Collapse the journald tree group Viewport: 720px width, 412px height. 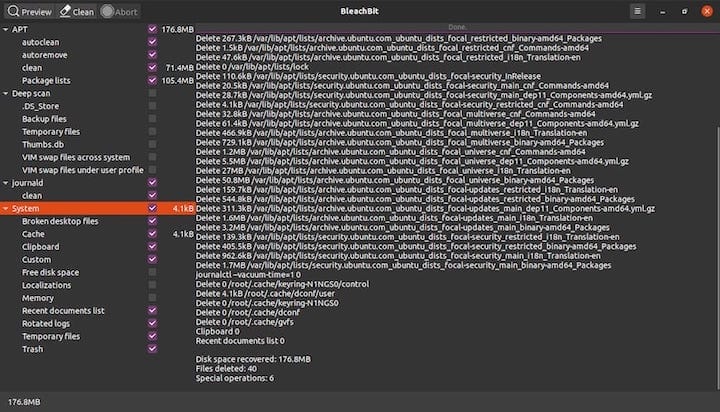[x=6, y=183]
